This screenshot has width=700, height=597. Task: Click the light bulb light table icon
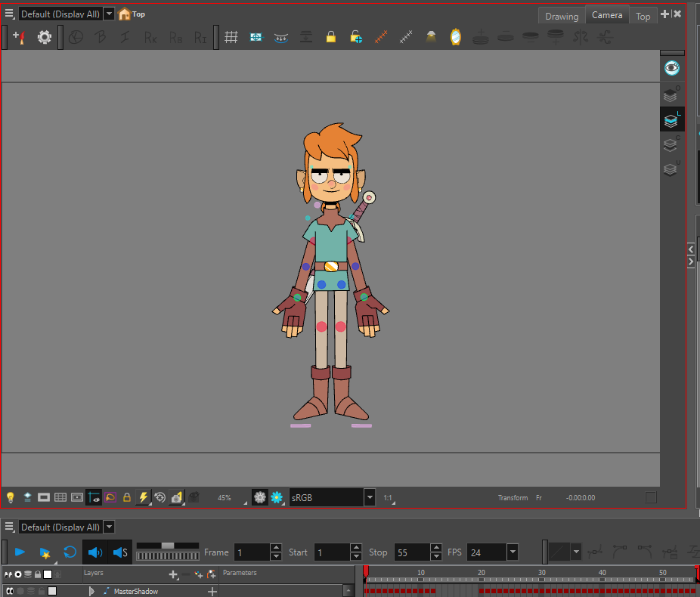tap(11, 497)
